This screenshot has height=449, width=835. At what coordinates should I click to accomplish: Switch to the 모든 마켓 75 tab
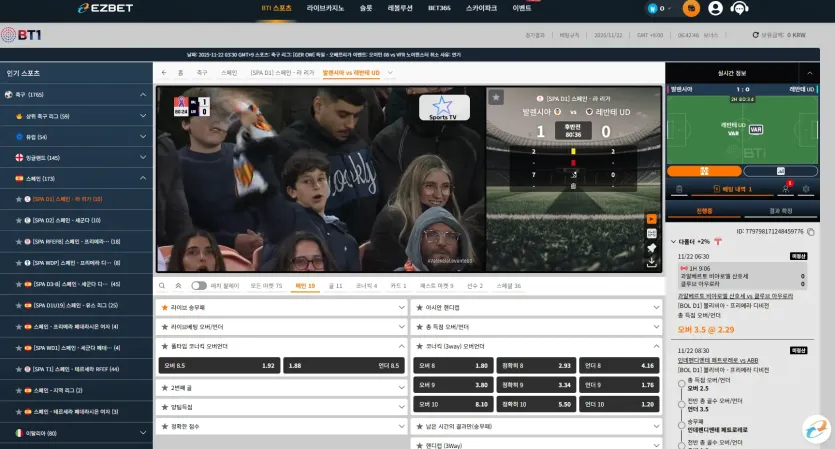(x=266, y=286)
